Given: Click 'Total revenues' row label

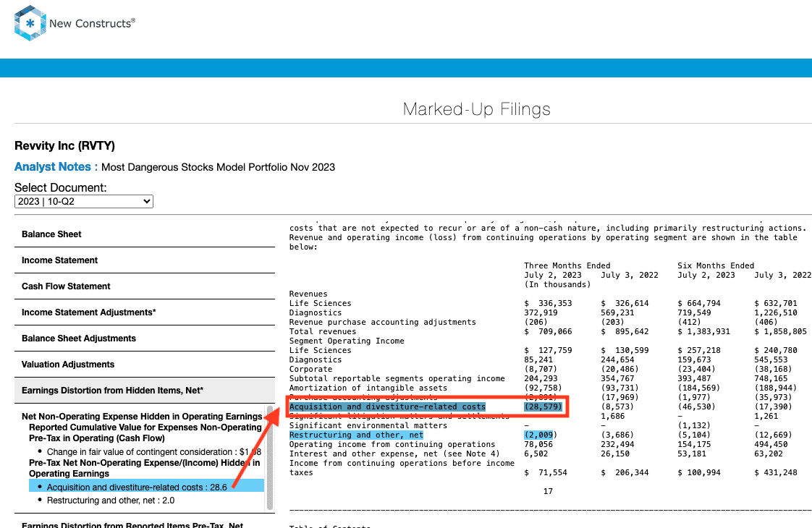Looking at the screenshot, I should pos(323,331).
